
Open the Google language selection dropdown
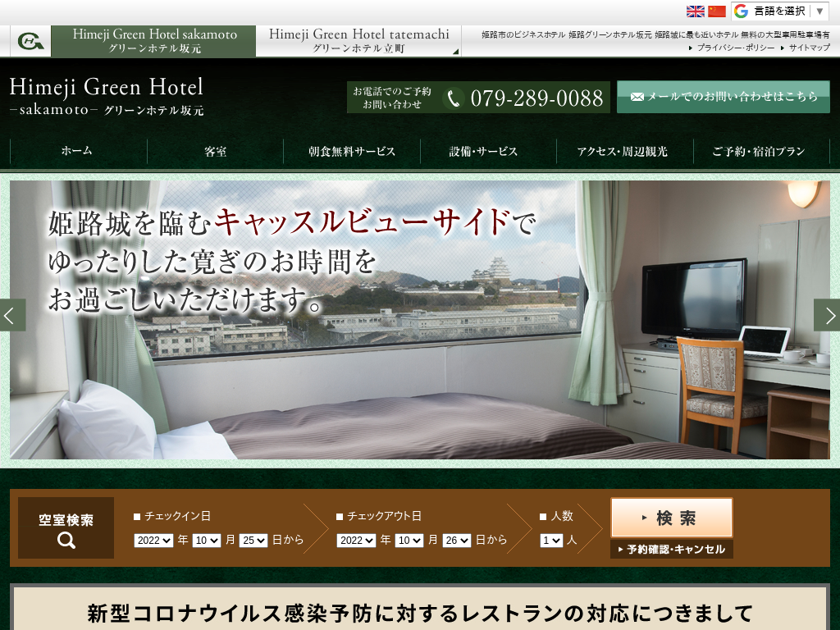(780, 11)
